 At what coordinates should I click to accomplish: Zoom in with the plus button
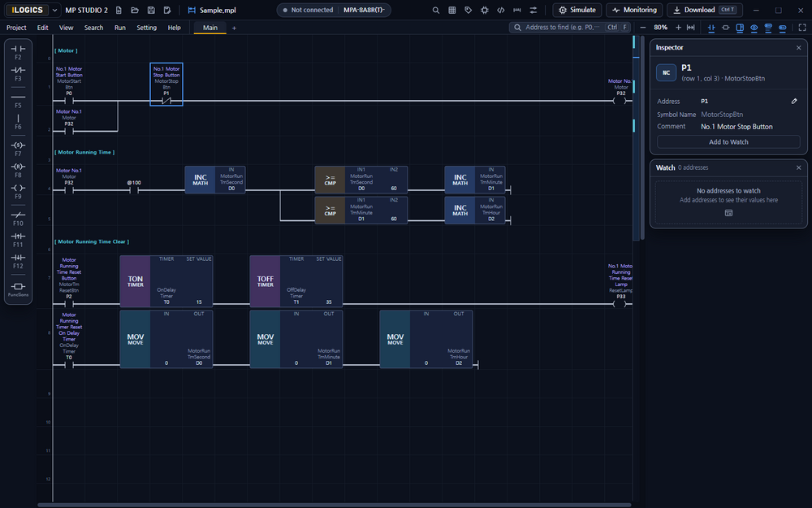(678, 28)
